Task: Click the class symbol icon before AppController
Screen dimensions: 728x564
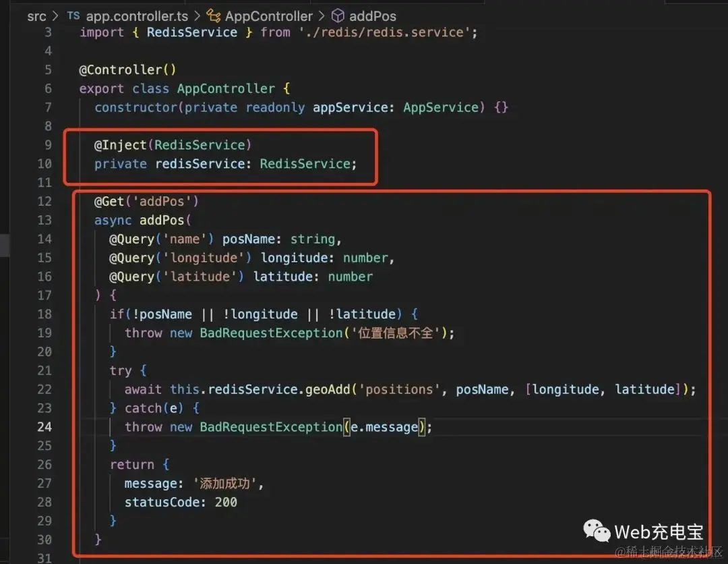Action: coord(214,16)
